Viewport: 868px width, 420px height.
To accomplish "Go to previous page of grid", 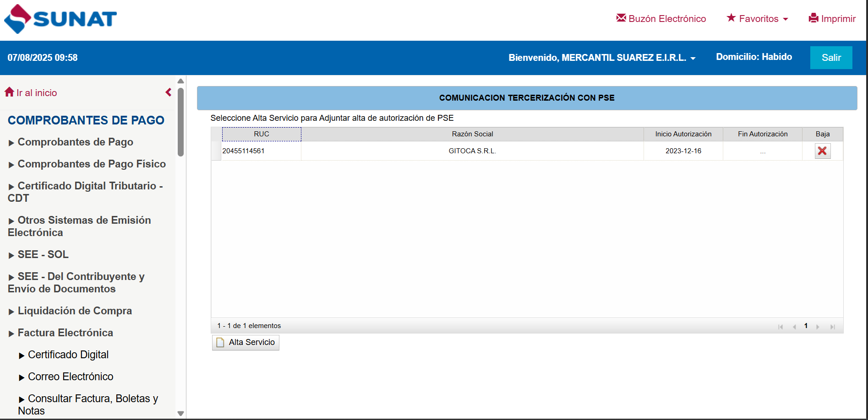I will [794, 327].
